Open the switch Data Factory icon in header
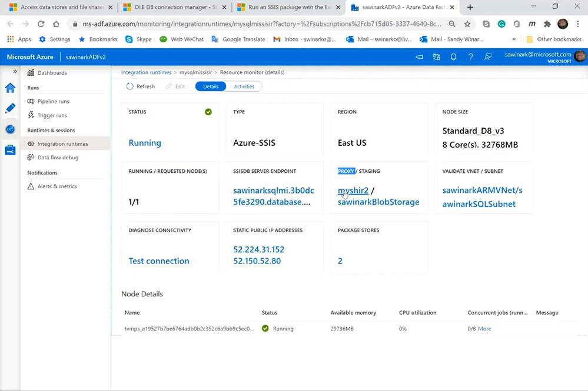Viewport: 588px width, 391px height. [x=436, y=57]
